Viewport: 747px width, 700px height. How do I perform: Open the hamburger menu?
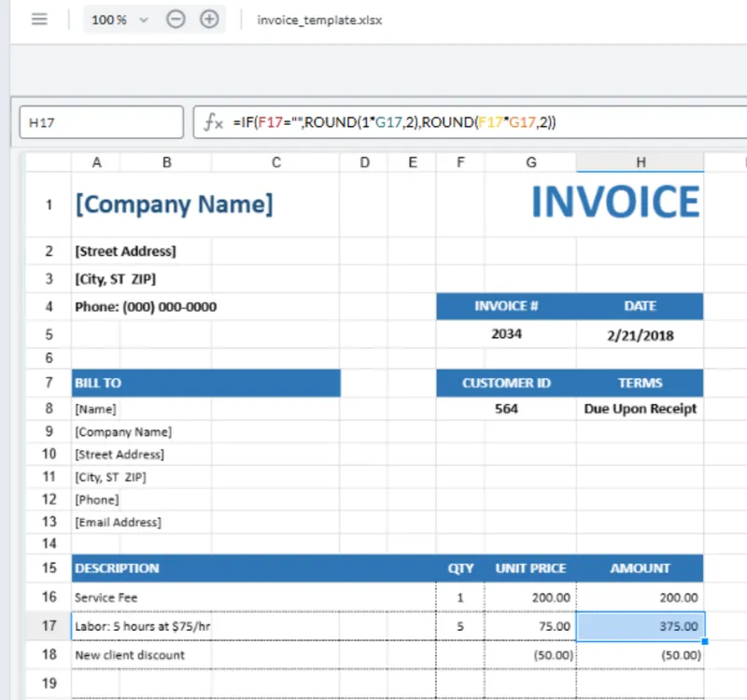(x=39, y=20)
